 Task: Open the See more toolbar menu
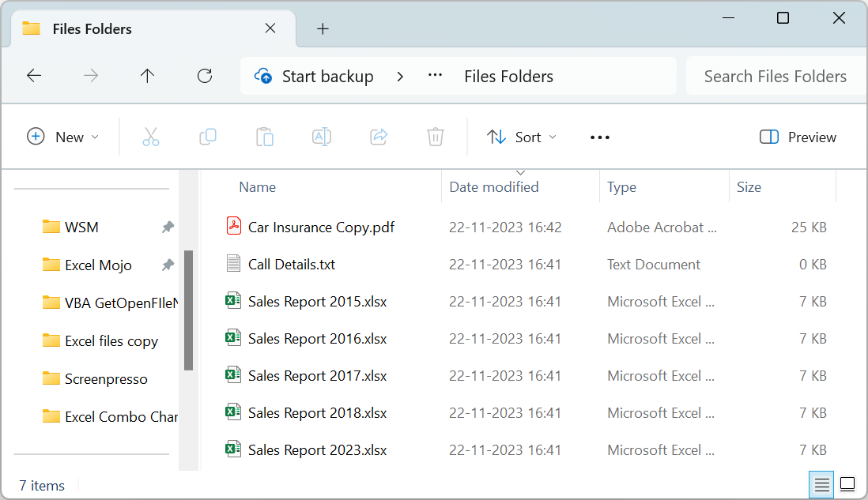click(599, 137)
